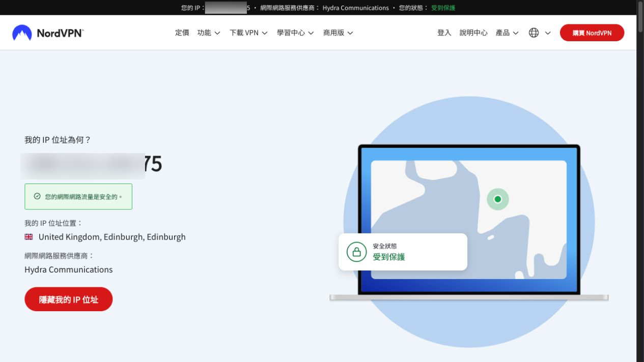Click the NordVPN wordmark text

point(60,34)
